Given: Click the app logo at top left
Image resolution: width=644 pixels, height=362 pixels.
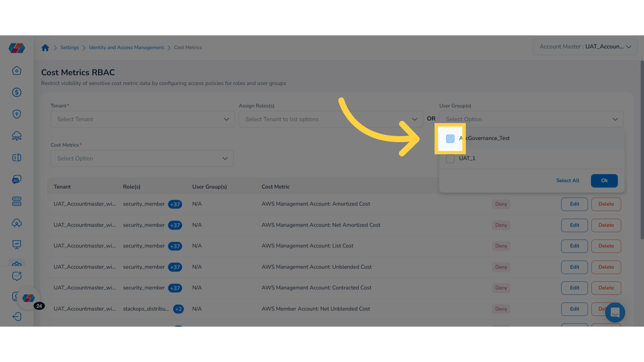Looking at the screenshot, I should click(x=17, y=48).
